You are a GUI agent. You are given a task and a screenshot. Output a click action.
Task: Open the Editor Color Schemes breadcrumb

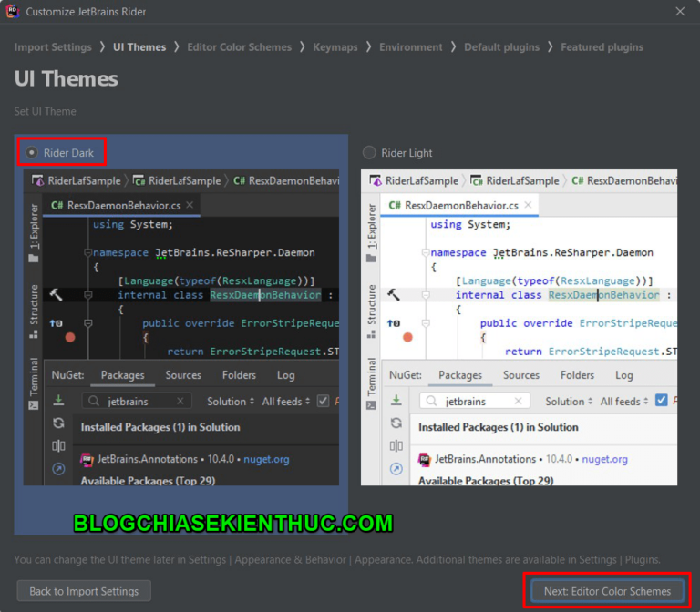click(x=239, y=47)
